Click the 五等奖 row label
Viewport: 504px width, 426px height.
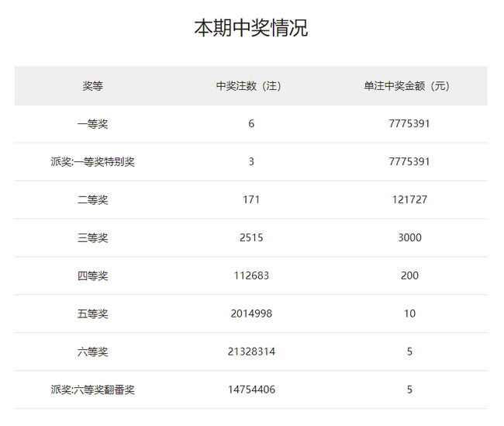pyautogui.click(x=92, y=314)
